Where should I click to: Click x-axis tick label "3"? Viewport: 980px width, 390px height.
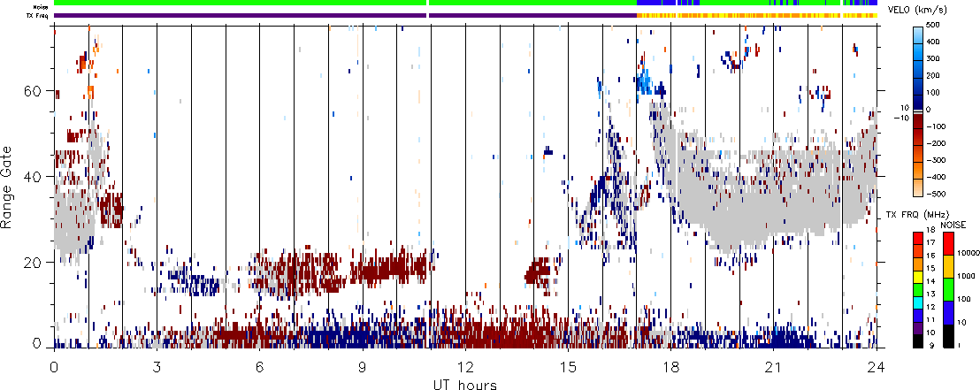[x=157, y=368]
